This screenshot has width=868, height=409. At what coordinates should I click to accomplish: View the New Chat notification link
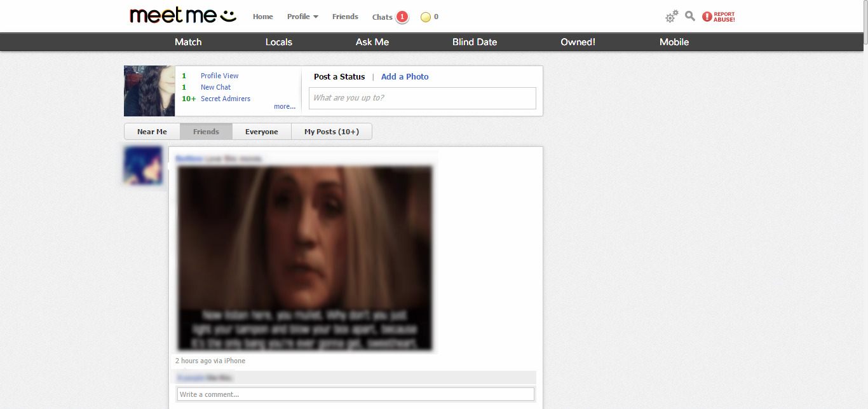(215, 87)
